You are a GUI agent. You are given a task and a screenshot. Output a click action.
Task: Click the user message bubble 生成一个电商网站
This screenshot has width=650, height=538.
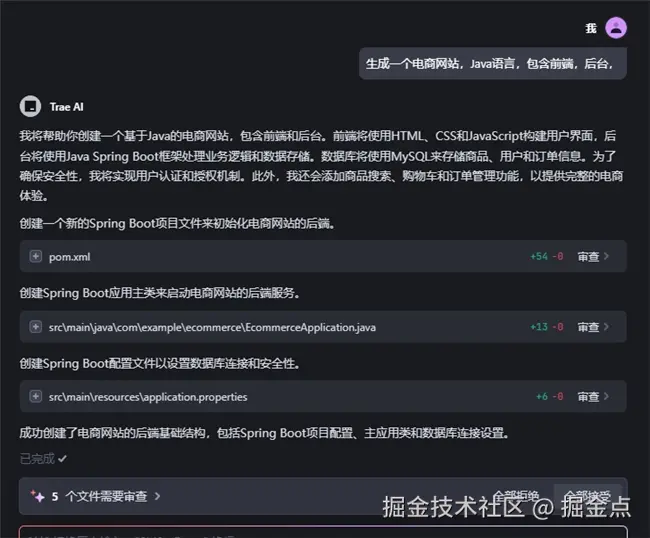493,63
